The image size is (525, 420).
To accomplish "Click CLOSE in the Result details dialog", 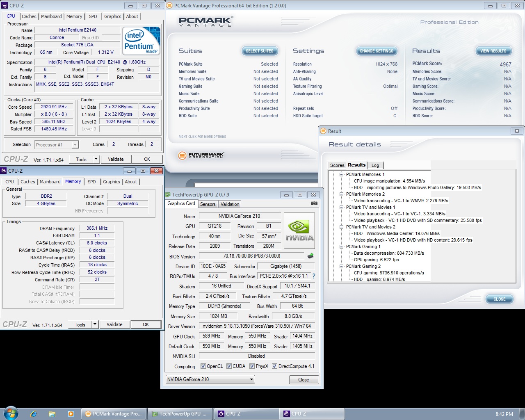I will coord(500,299).
